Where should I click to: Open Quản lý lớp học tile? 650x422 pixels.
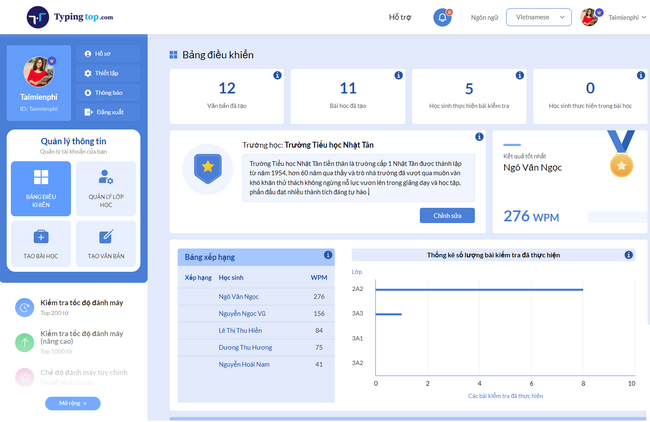tap(106, 189)
